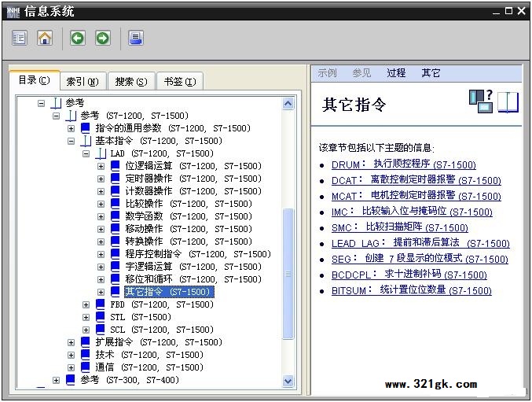Screen dimensions: 532x402
Task: Click book icon of 移动操作
Action: [x=116, y=228]
